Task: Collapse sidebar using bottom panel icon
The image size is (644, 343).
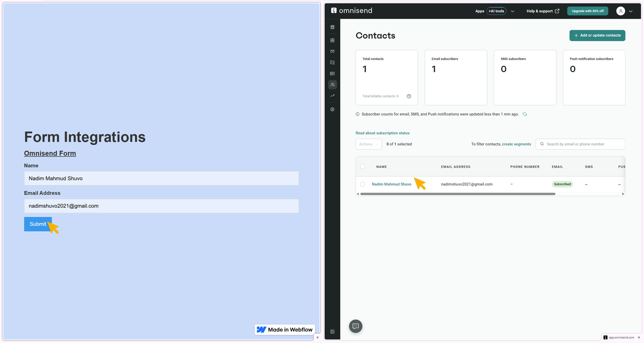Action: 332,332
